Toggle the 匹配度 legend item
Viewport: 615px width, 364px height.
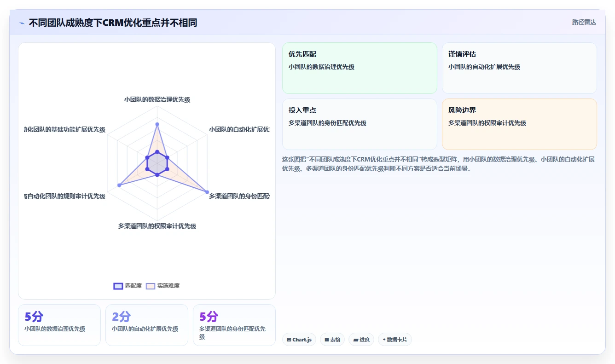(128, 286)
